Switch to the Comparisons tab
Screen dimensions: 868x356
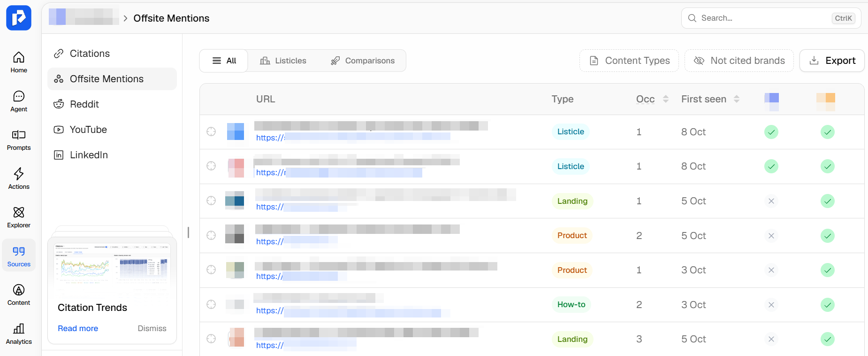[x=363, y=61]
